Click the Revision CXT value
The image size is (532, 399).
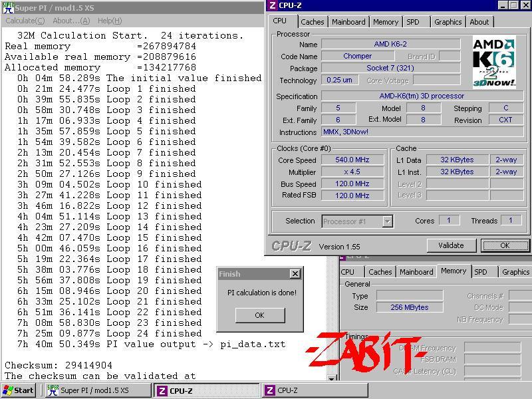pos(506,120)
